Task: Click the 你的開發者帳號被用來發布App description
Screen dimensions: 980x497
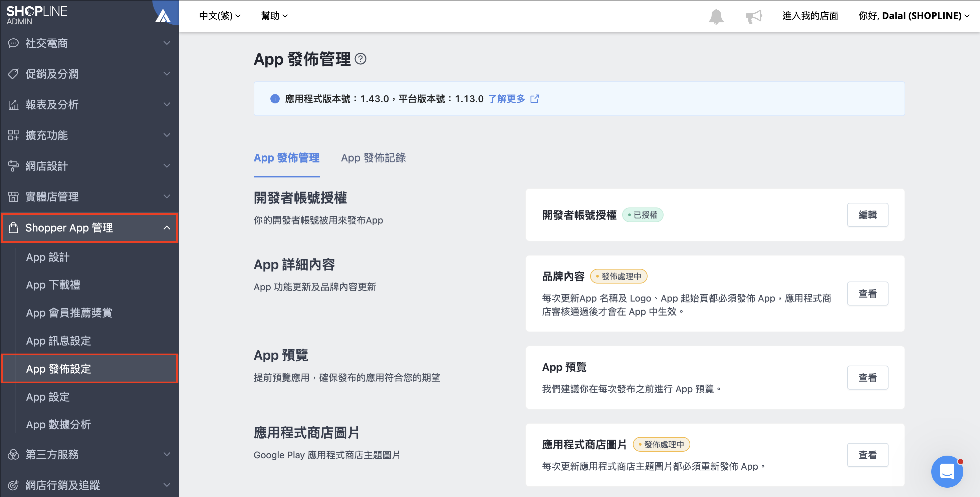Action: [318, 220]
